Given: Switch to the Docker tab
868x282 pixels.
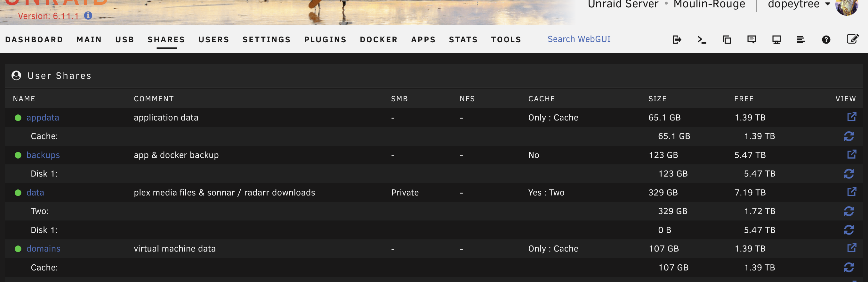Looking at the screenshot, I should 379,39.
